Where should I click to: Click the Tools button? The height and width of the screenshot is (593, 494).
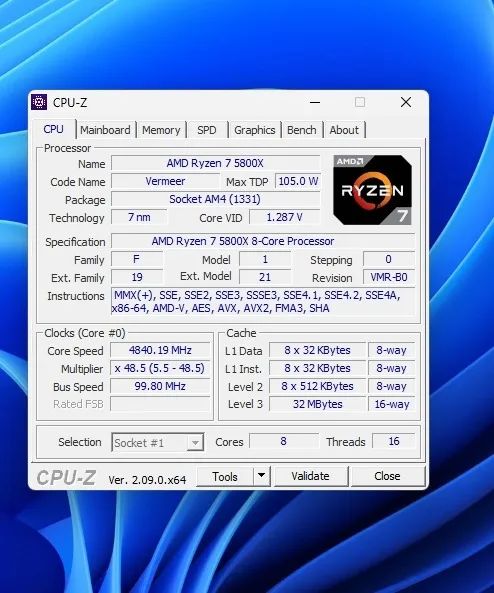(x=225, y=477)
